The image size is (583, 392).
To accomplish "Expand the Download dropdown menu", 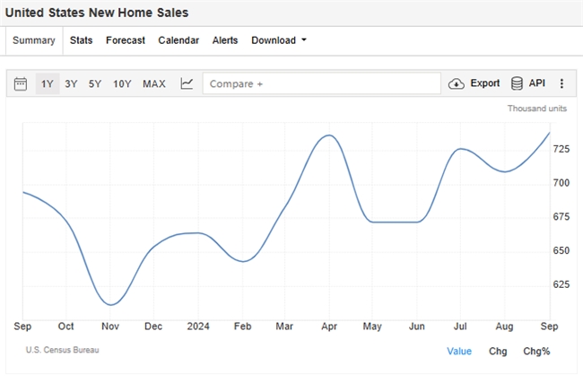I will point(279,40).
